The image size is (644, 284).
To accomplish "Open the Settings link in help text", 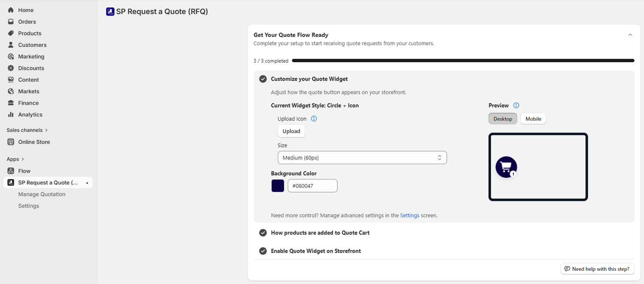I will 410,215.
